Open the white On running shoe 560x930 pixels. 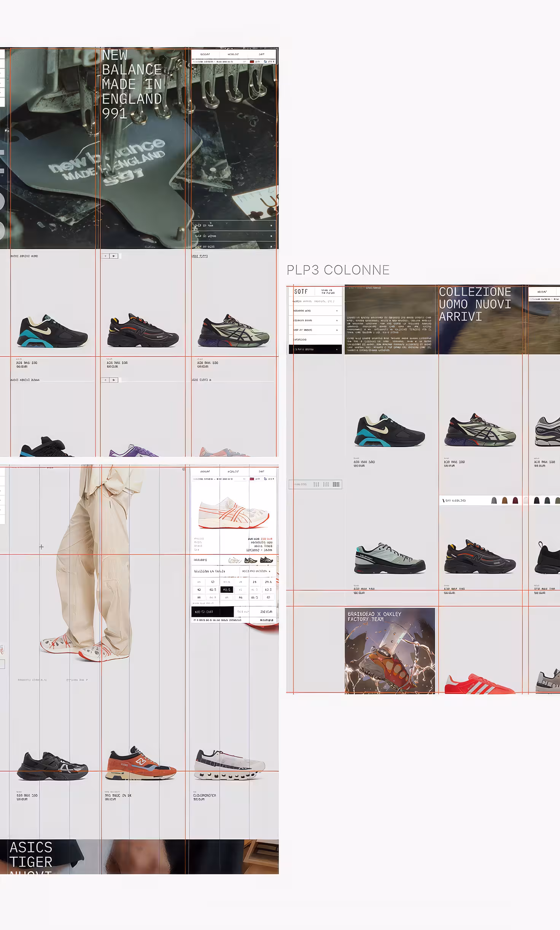[x=229, y=764]
